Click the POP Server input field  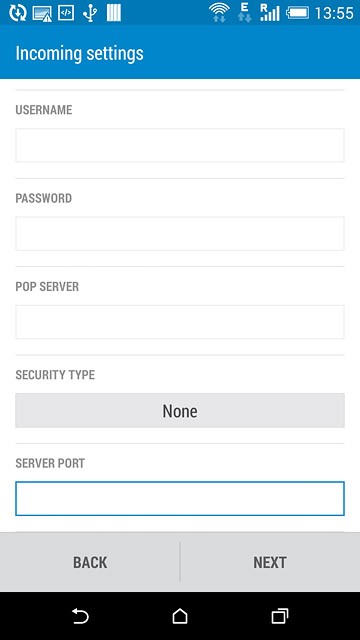(x=180, y=322)
